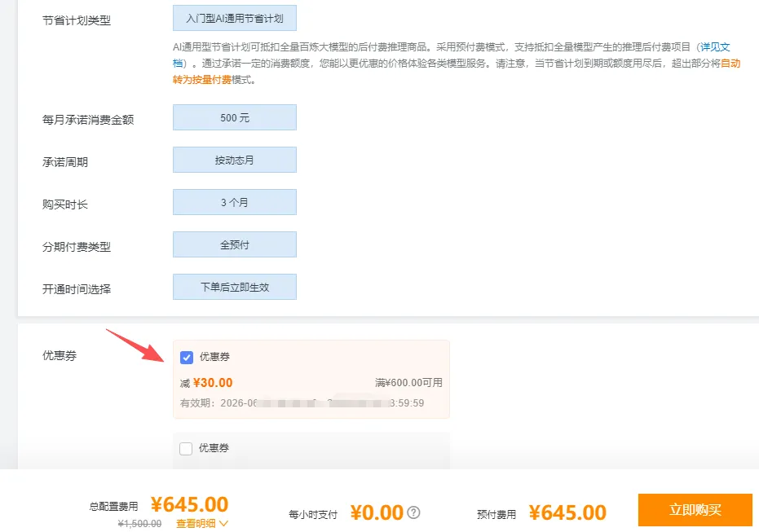759x532 pixels.
Task: Click the 节省计划类型 label
Action: 77,20
